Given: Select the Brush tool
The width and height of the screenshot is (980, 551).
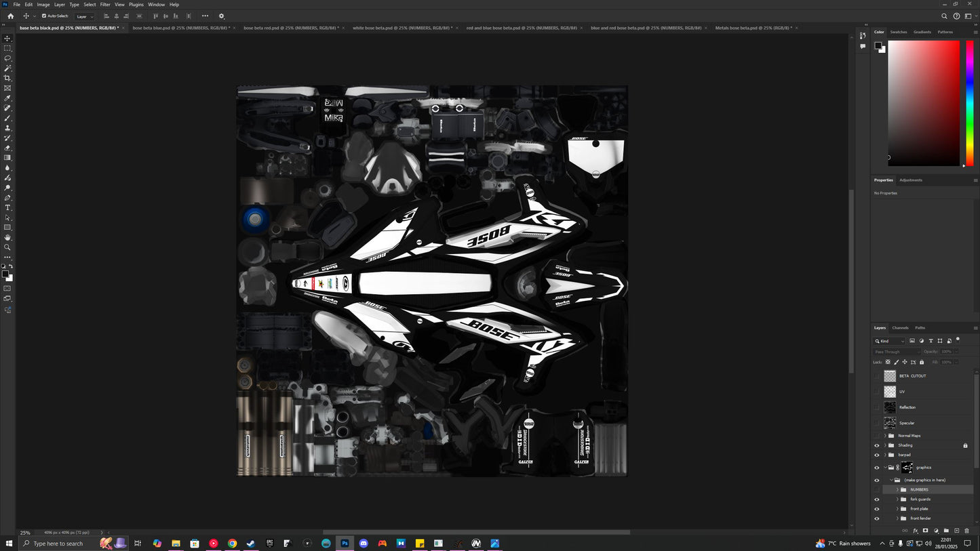Looking at the screenshot, I should tap(7, 118).
